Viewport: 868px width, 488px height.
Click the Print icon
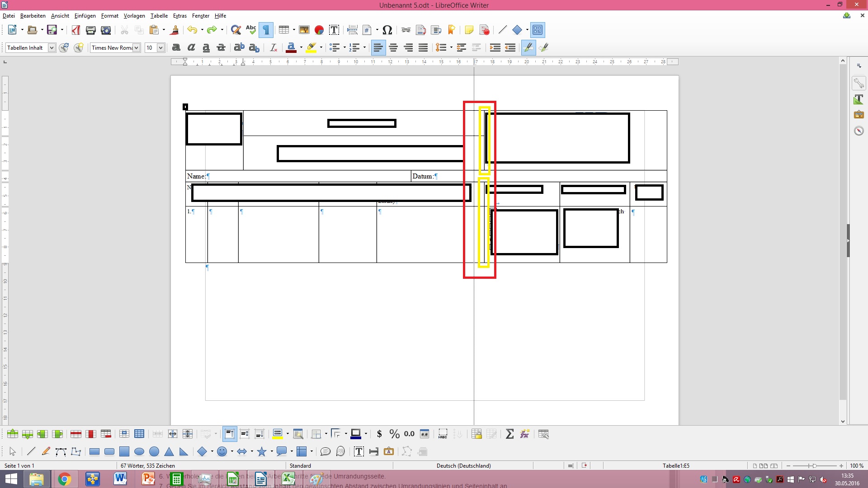(x=91, y=30)
